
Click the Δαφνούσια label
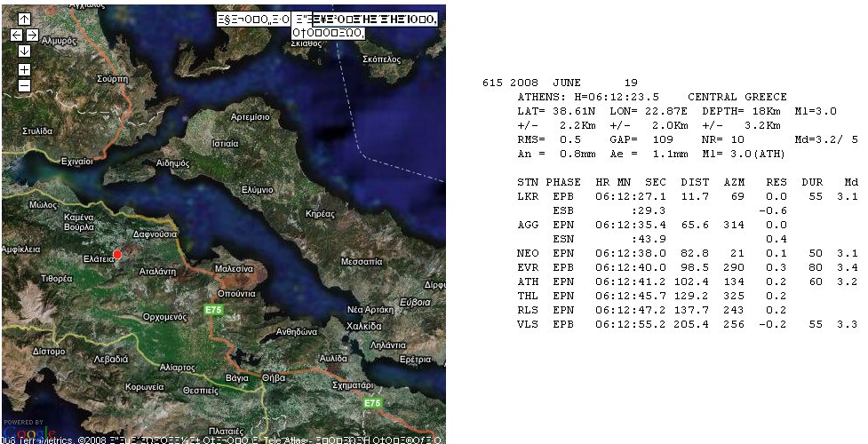pos(155,234)
